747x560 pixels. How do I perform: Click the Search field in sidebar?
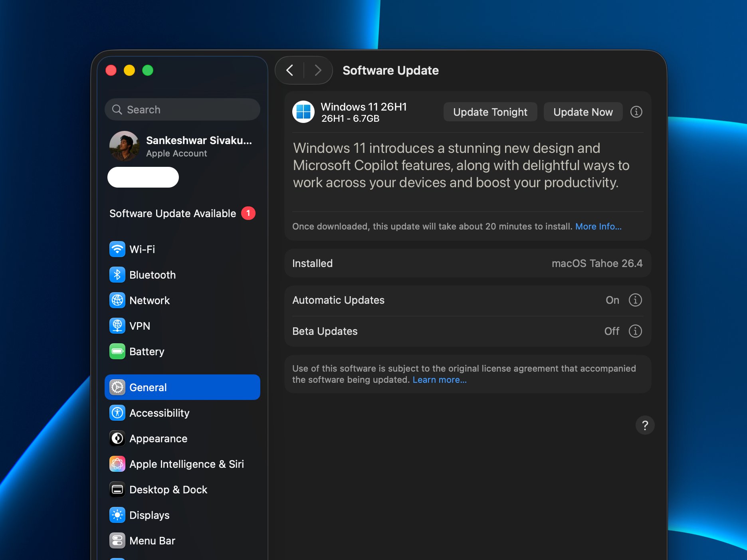tap(182, 109)
